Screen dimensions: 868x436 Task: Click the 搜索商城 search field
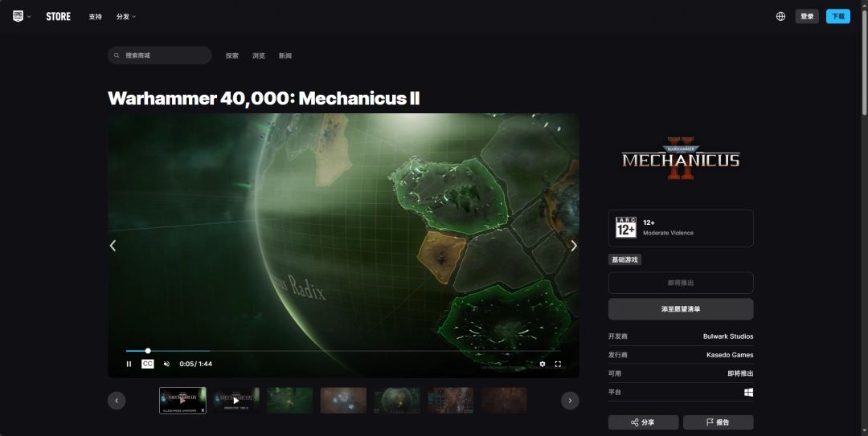coord(159,55)
